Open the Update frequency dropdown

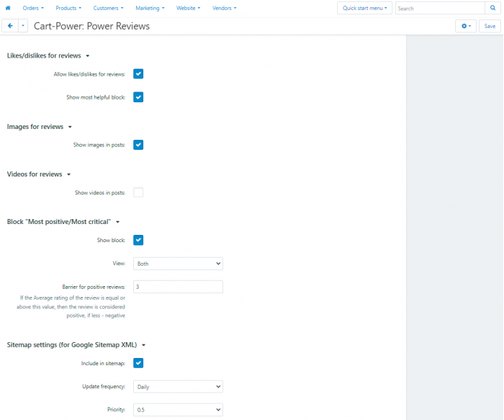178,387
